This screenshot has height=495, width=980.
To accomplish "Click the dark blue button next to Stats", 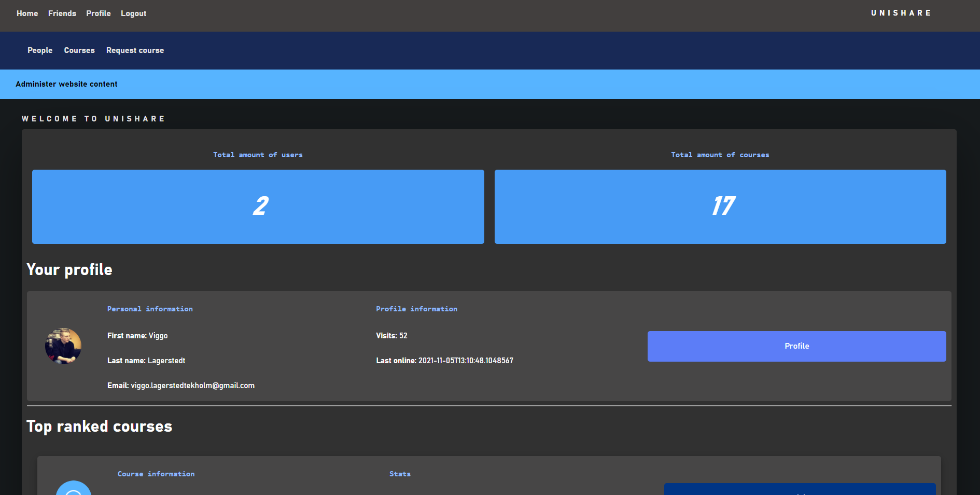I will coord(800,491).
